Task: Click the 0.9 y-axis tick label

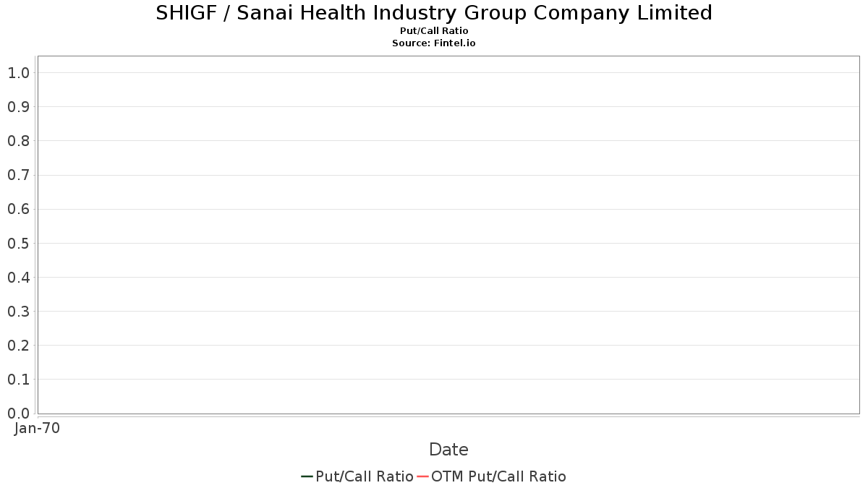Action: [18, 107]
